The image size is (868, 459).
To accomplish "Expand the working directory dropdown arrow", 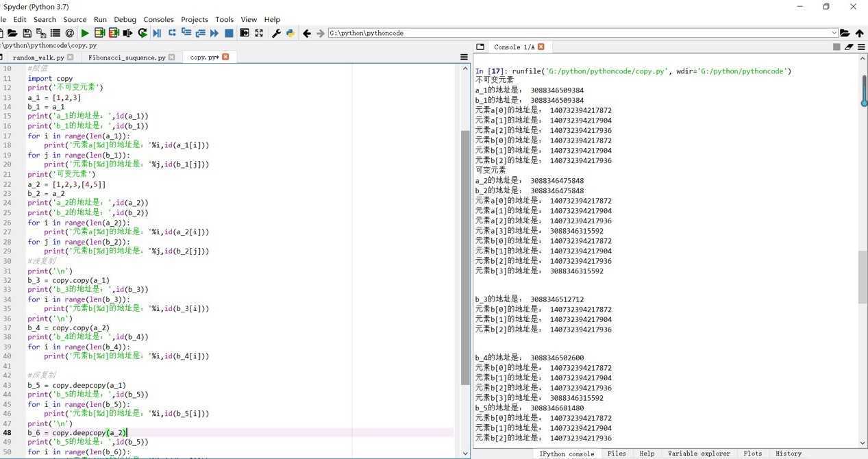I will tap(834, 33).
